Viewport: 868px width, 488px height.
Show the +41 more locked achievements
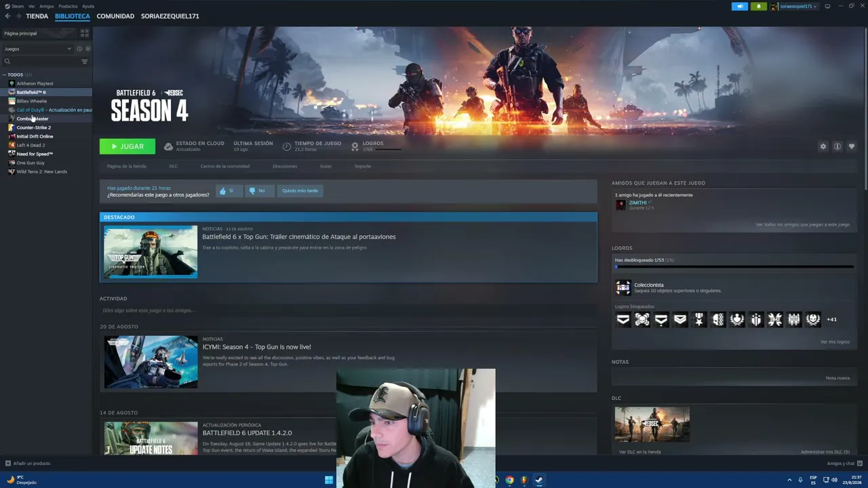pos(831,319)
